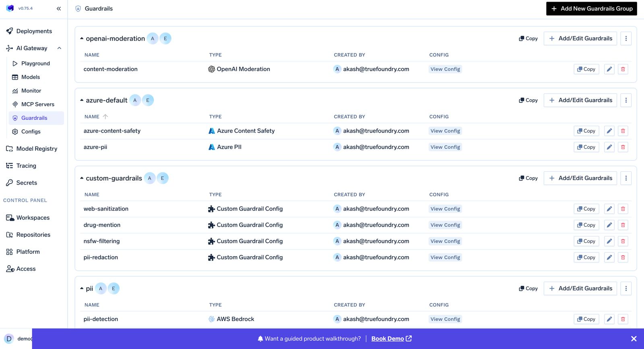Edit drug-mention guardrail pencil icon
This screenshot has height=349, width=644.
click(x=609, y=225)
